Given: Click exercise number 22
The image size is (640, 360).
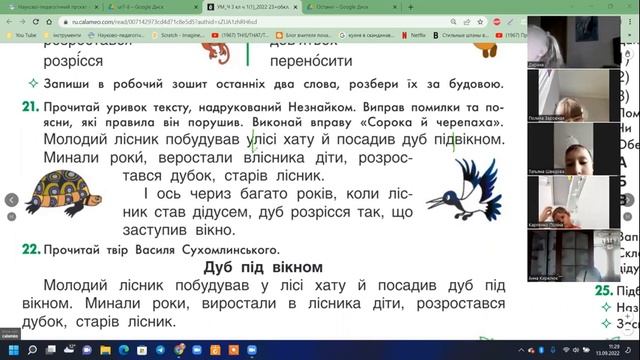Looking at the screenshot, I should point(31,249).
